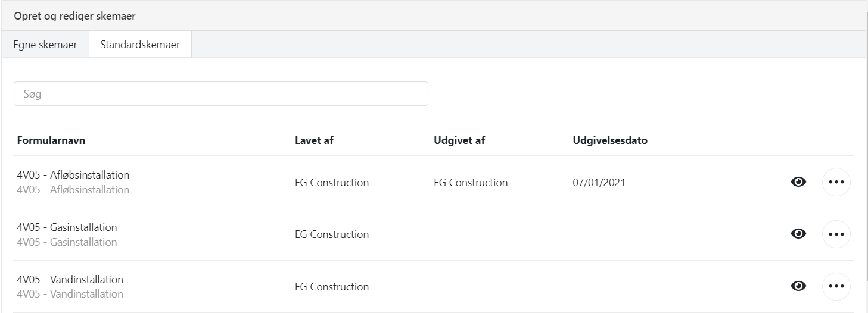Open more options for Gasinstallation row
Screen dimensions: 868x313
click(x=836, y=234)
